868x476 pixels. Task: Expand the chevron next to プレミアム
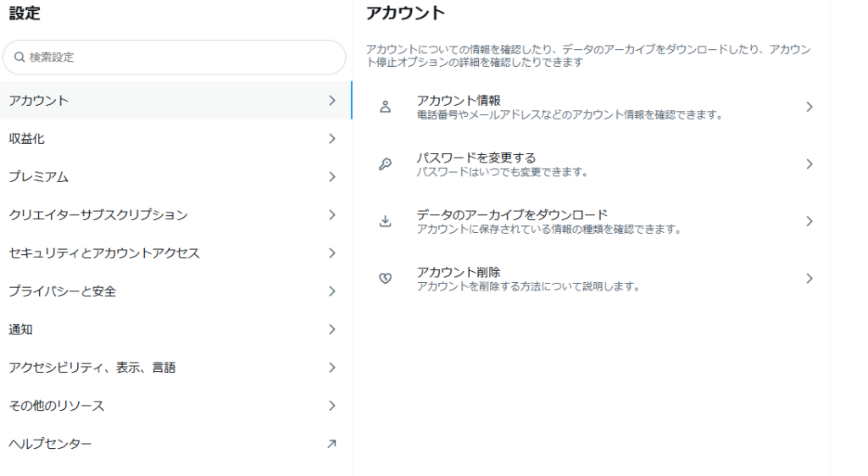tap(331, 177)
